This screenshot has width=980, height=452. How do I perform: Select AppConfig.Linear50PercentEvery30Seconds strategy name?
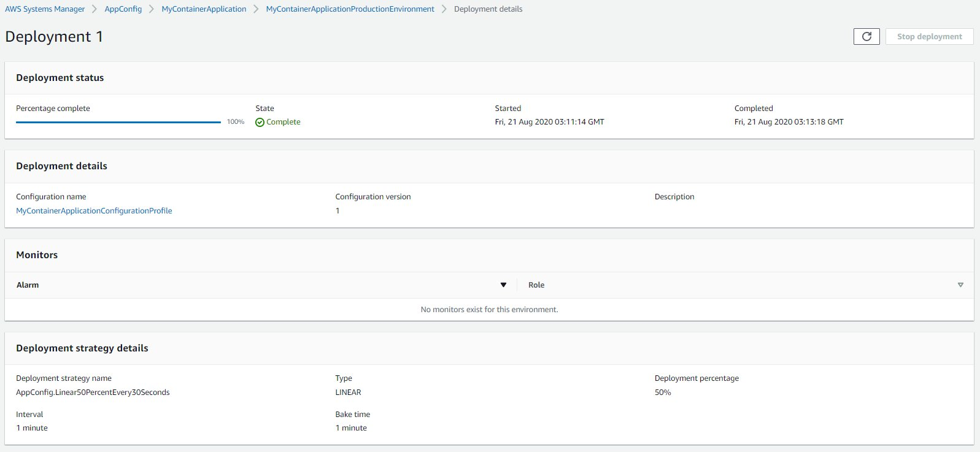coord(93,392)
